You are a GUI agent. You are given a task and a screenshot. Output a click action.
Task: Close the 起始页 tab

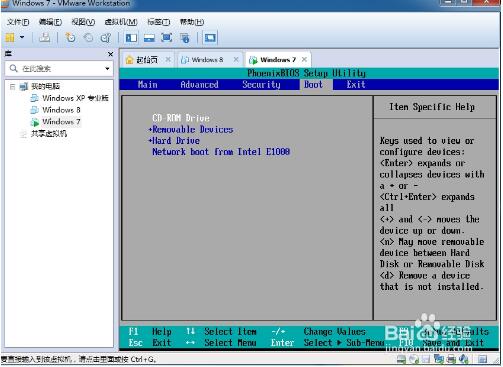pyautogui.click(x=168, y=59)
